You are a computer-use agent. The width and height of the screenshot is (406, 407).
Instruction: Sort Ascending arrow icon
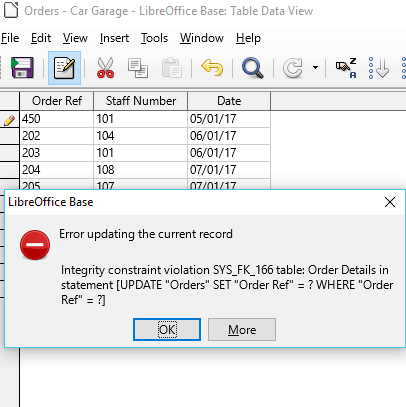pyautogui.click(x=378, y=68)
